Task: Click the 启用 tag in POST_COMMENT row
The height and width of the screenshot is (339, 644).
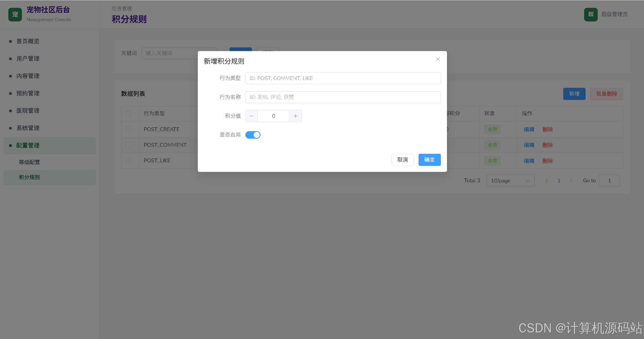Action: [492, 145]
